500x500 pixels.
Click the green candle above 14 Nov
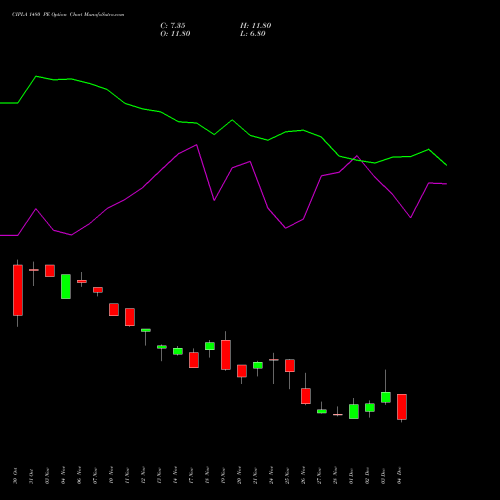(x=178, y=351)
